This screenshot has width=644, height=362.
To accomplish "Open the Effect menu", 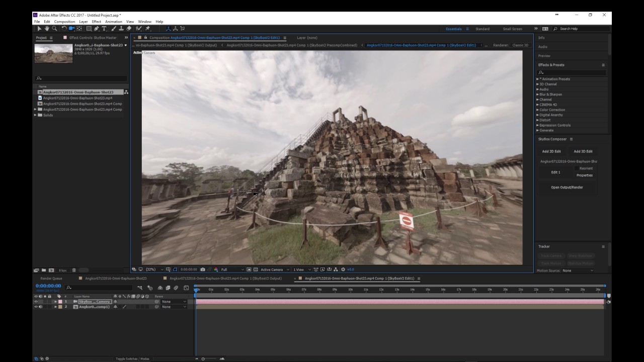I will 96,22.
